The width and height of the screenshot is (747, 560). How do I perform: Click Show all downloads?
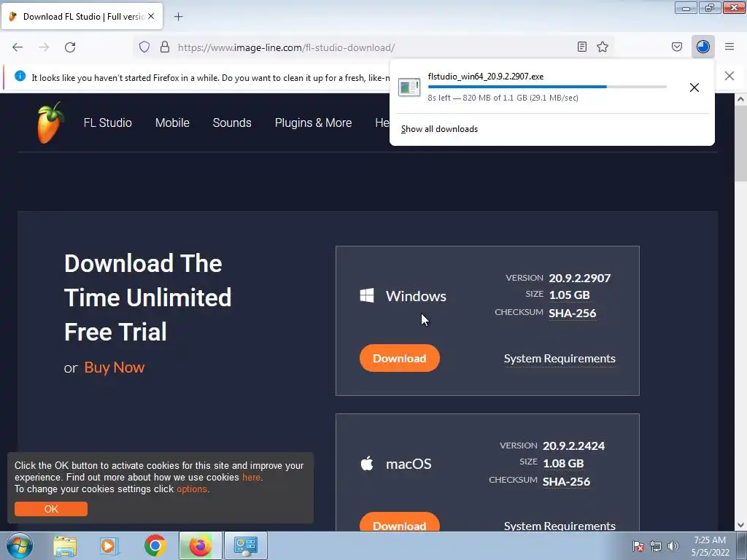click(x=439, y=129)
